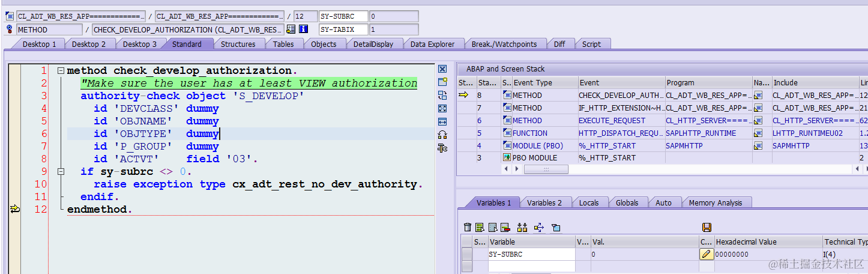Switch to the Auto tab
Screen dimensions: 868x274
(x=663, y=202)
